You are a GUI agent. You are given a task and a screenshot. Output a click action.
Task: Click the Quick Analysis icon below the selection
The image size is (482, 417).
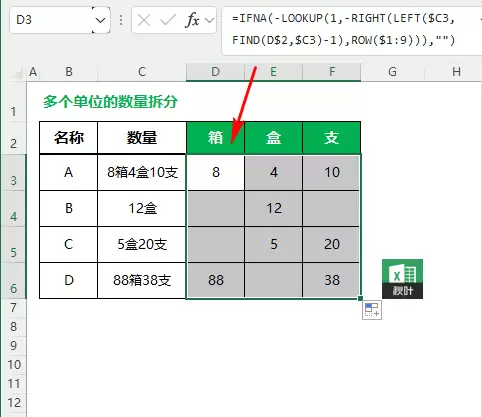click(x=372, y=310)
